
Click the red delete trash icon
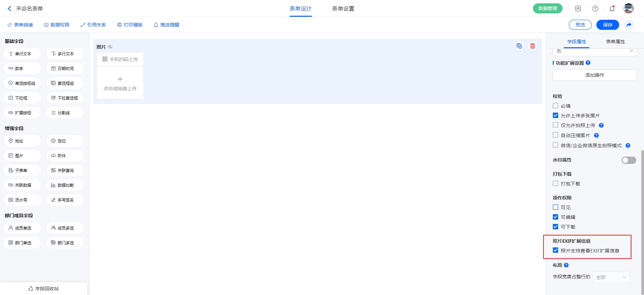click(532, 46)
